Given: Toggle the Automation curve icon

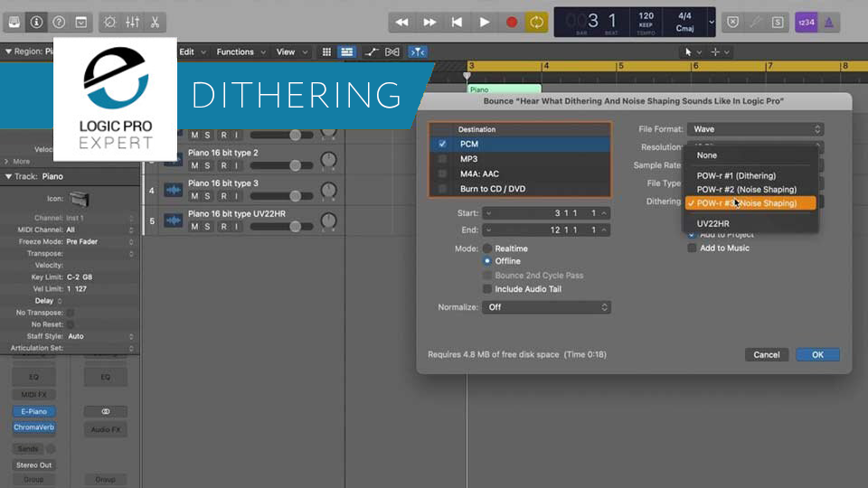Looking at the screenshot, I should click(x=372, y=52).
